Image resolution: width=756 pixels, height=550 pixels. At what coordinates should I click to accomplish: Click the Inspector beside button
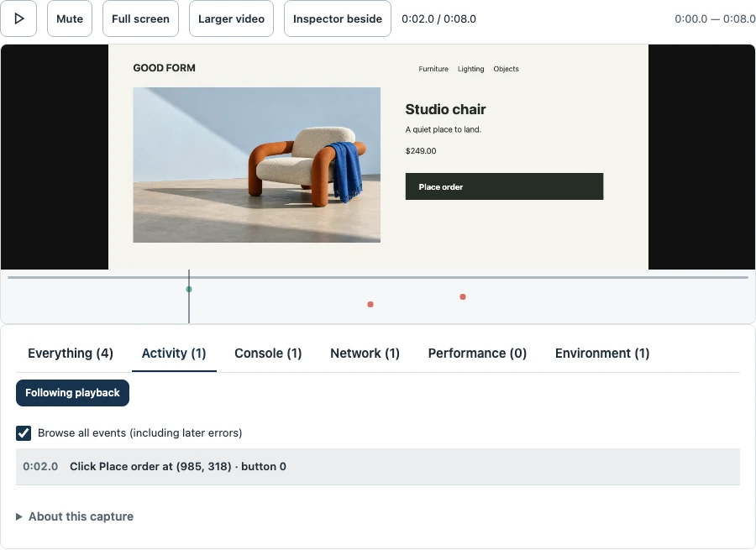pyautogui.click(x=338, y=18)
